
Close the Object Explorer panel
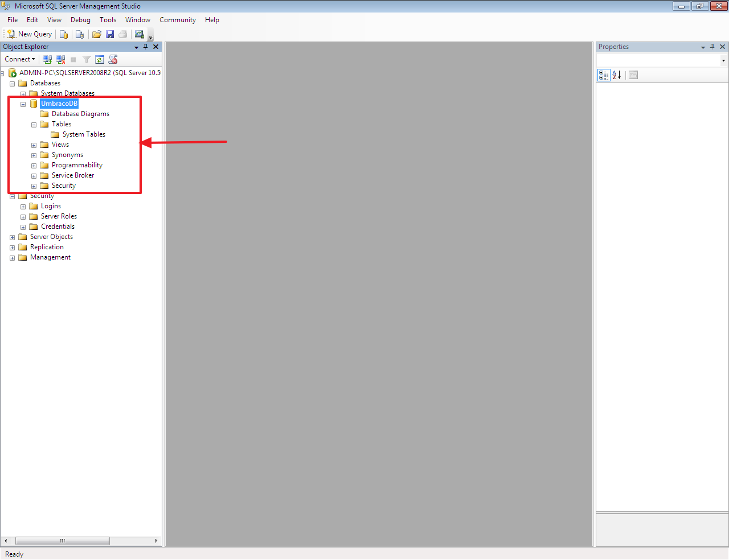(156, 47)
